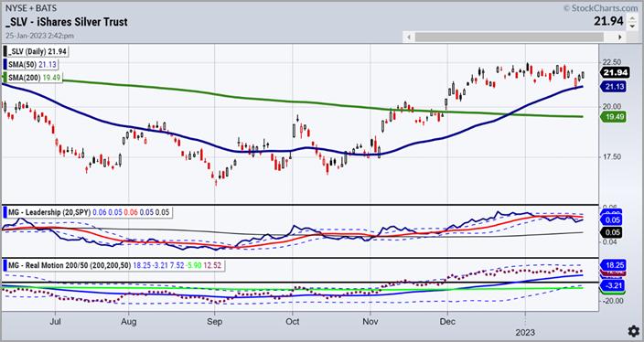
Task: Select the MG - Real Motion 200/50 indicator legend
Action: coord(113,265)
